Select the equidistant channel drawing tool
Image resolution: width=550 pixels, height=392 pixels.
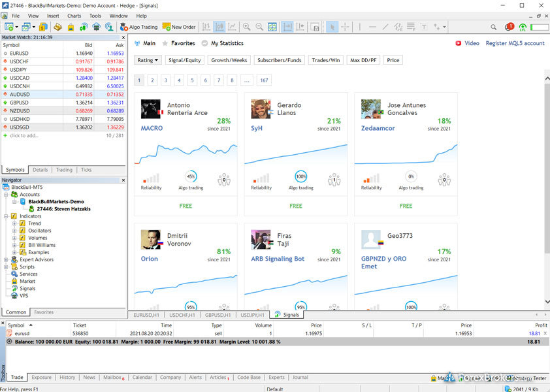point(398,27)
